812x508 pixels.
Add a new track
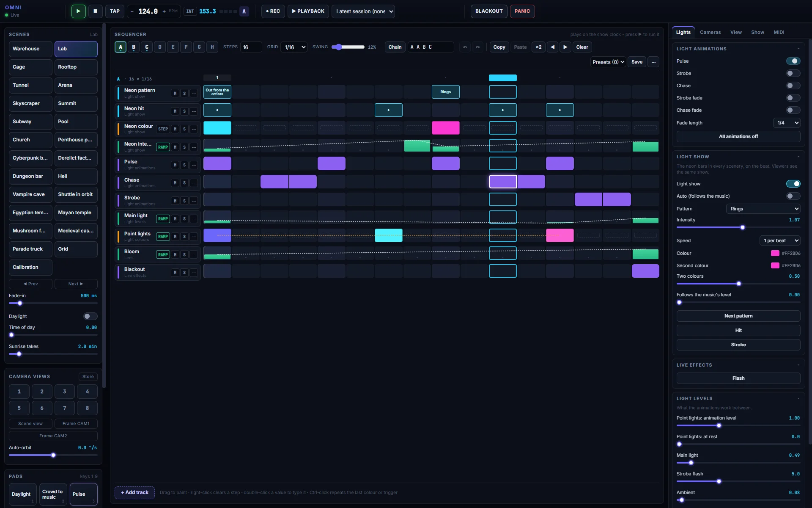click(134, 492)
